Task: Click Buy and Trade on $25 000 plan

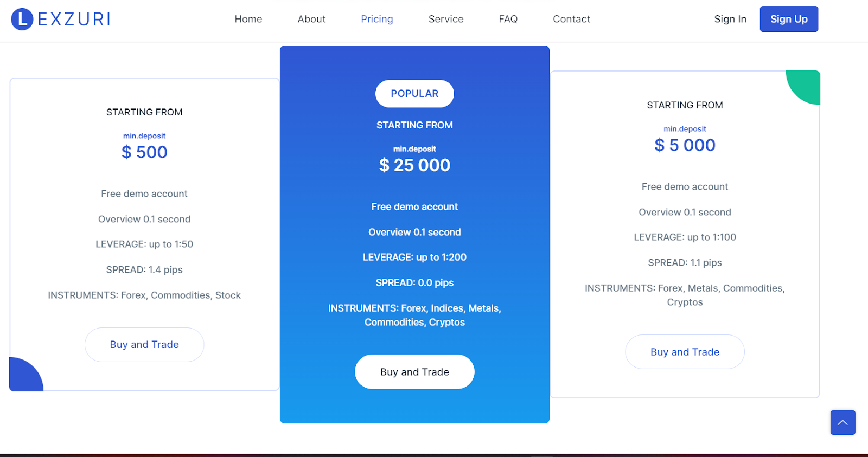Action: (x=414, y=372)
